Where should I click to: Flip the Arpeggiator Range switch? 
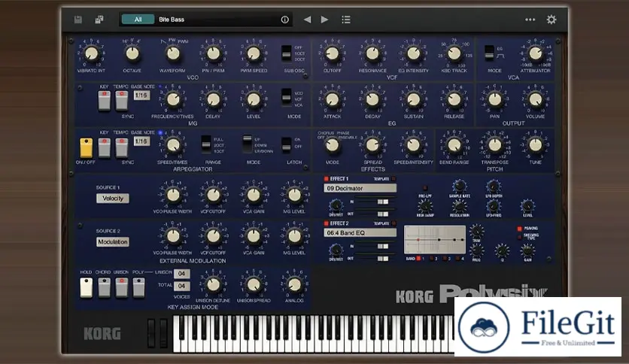[x=206, y=144]
